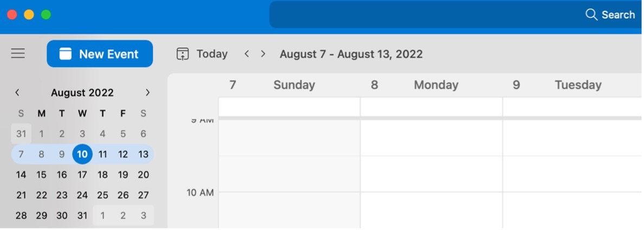Select August 25 in mini calendar
Image resolution: width=644 pixels, height=230 pixels.
coord(102,195)
